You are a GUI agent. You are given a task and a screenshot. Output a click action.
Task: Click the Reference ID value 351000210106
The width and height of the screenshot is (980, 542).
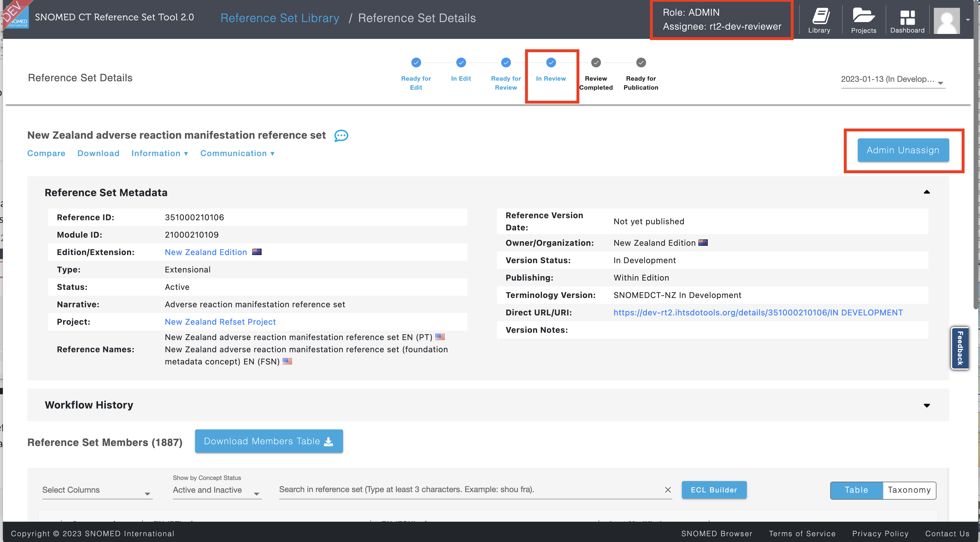[x=194, y=217]
